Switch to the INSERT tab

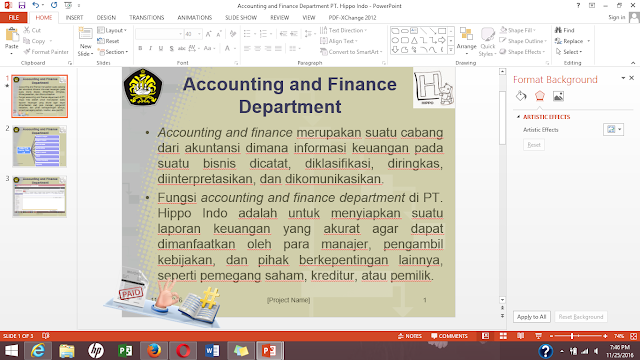pyautogui.click(x=74, y=18)
